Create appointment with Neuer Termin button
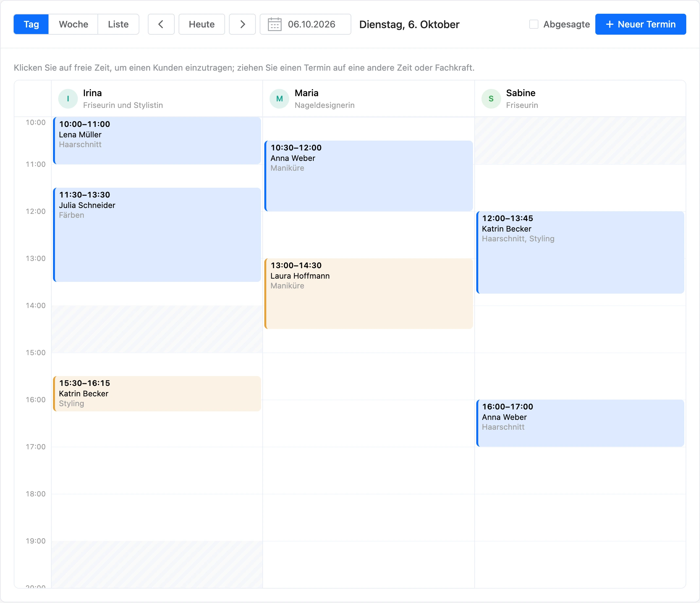Viewport: 700px width, 603px height. (x=640, y=24)
